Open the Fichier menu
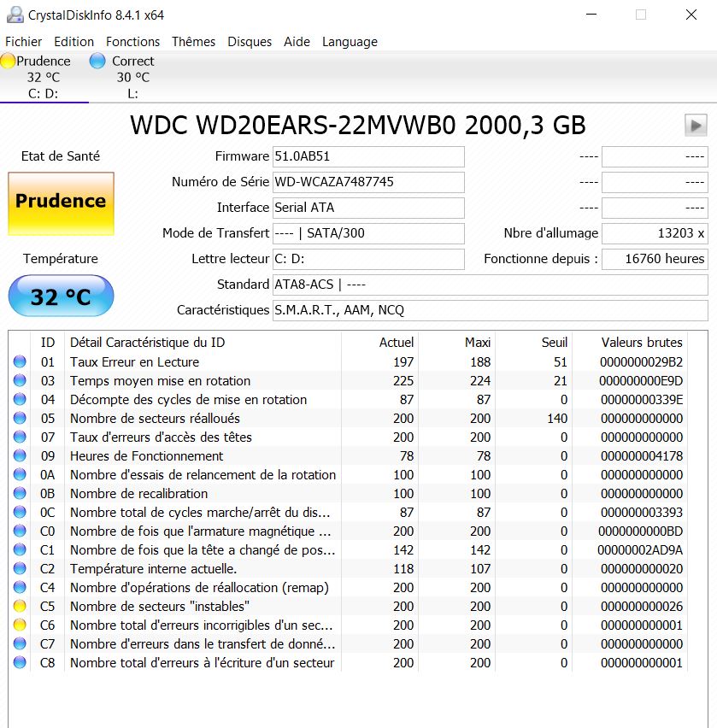The width and height of the screenshot is (717, 728). (x=23, y=42)
